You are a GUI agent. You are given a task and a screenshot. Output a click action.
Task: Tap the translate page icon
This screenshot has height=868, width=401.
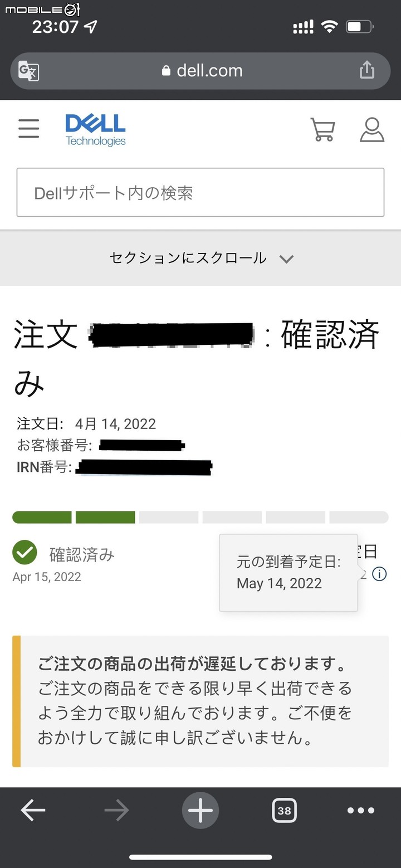click(29, 71)
